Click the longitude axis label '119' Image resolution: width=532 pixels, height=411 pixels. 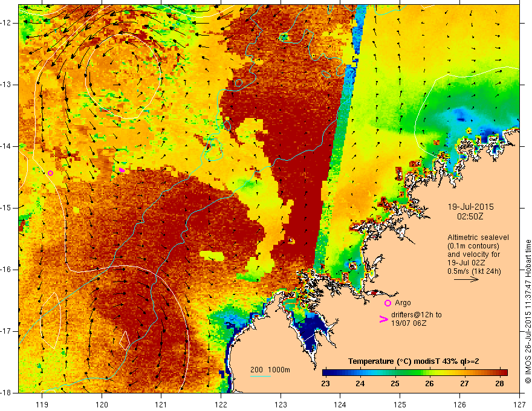coord(42,404)
